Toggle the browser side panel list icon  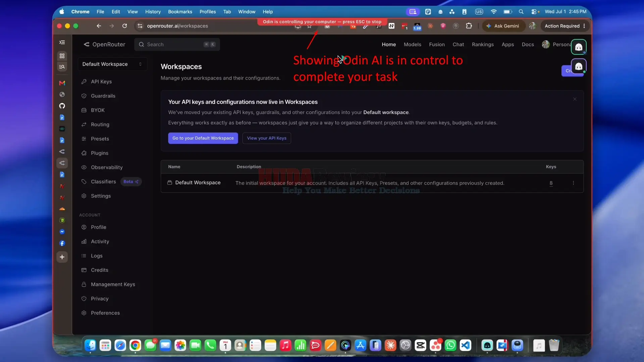[x=62, y=42]
